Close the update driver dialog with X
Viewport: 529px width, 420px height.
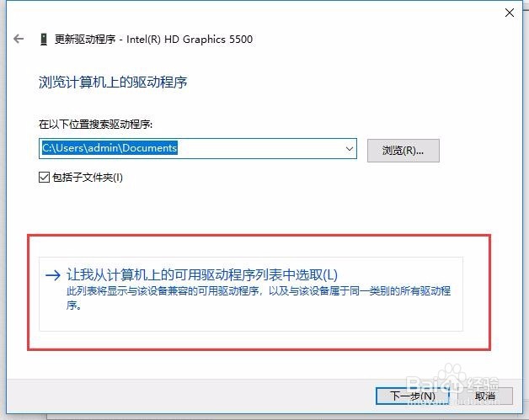click(x=510, y=13)
